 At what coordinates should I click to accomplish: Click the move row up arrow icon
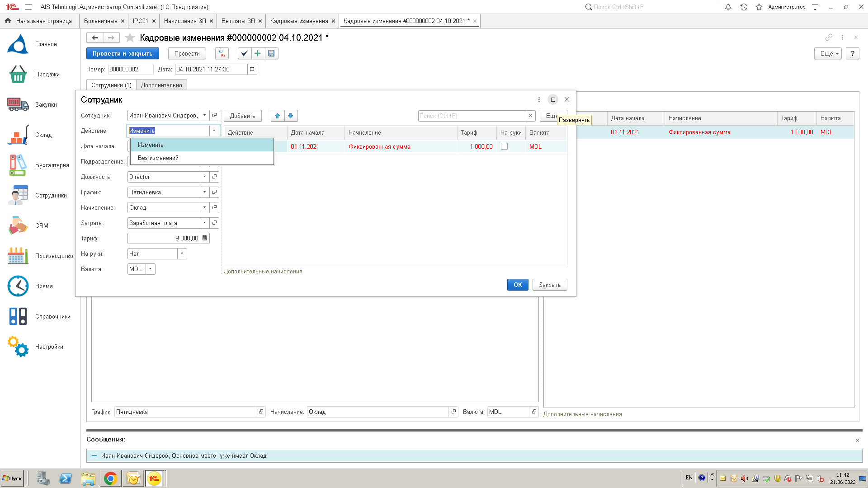pyautogui.click(x=278, y=116)
